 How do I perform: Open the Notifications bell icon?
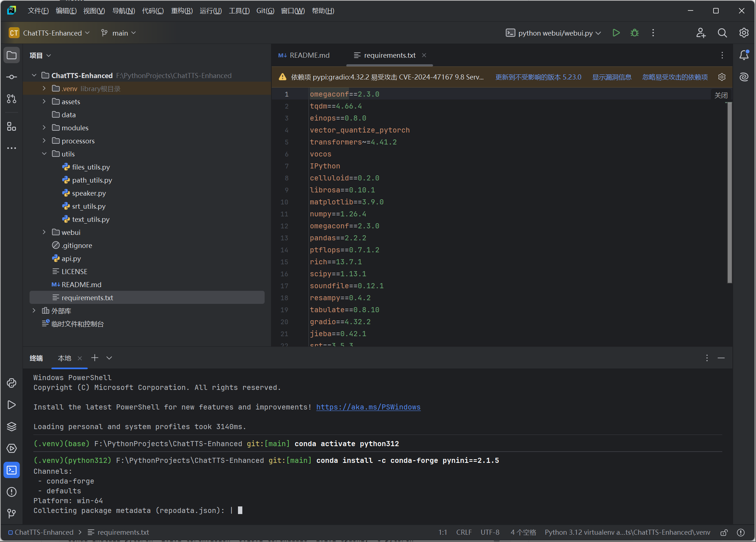tap(744, 55)
